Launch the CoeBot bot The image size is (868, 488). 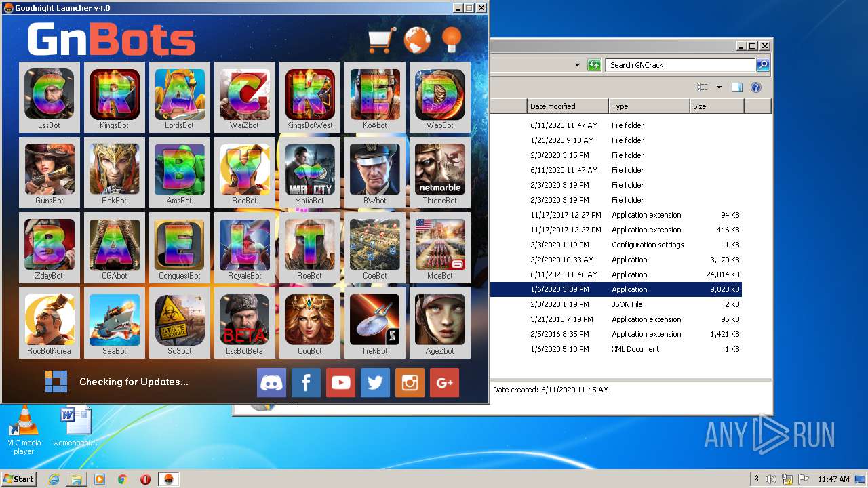point(375,247)
